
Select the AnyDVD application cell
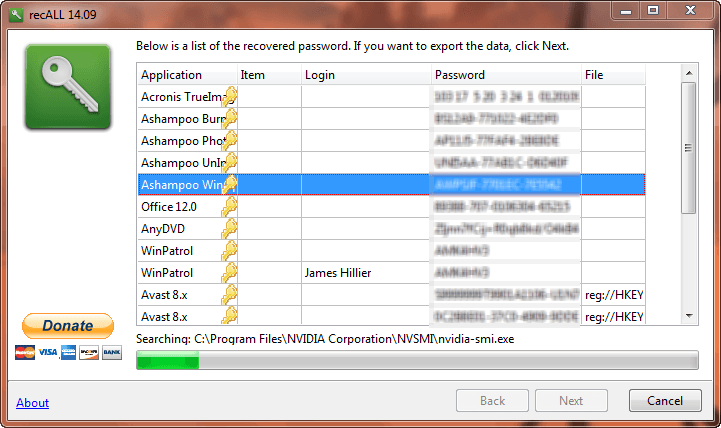pos(187,229)
